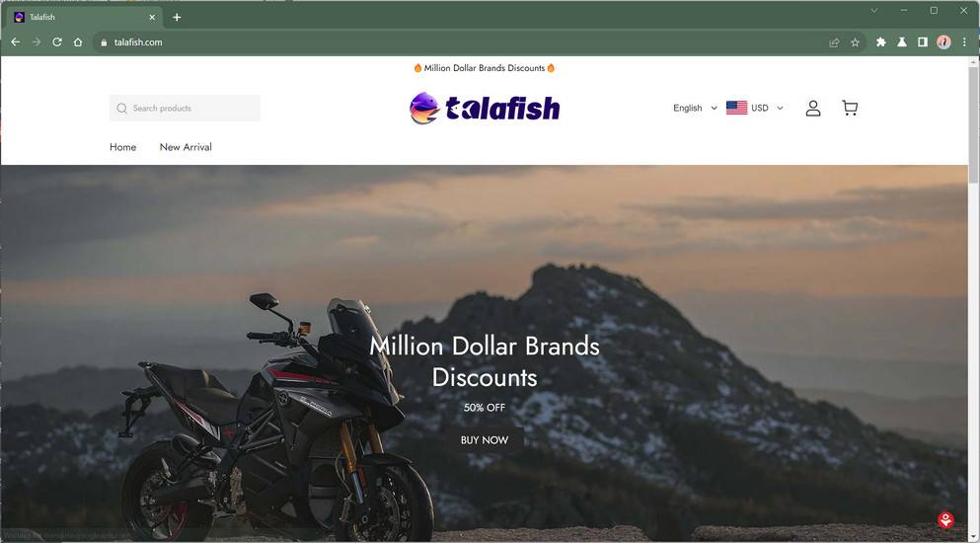The width and height of the screenshot is (980, 543).
Task: Open the New Arrival menu item
Action: pos(186,147)
